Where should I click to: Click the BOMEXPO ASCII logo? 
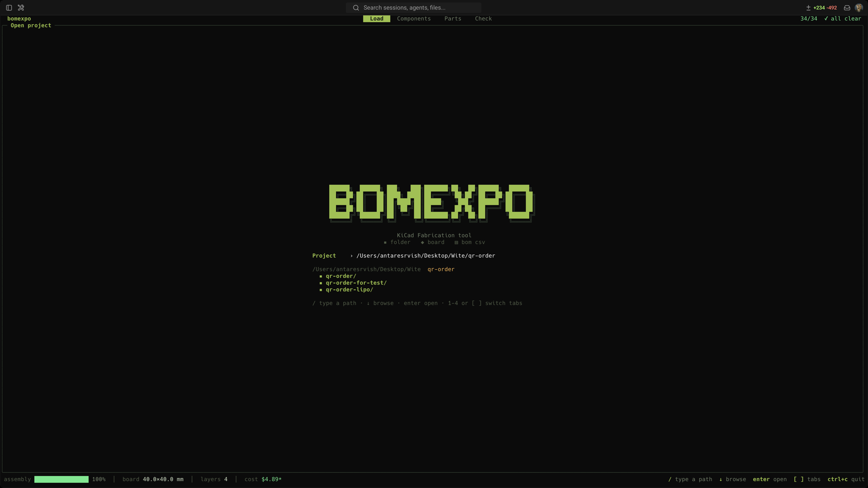(432, 203)
